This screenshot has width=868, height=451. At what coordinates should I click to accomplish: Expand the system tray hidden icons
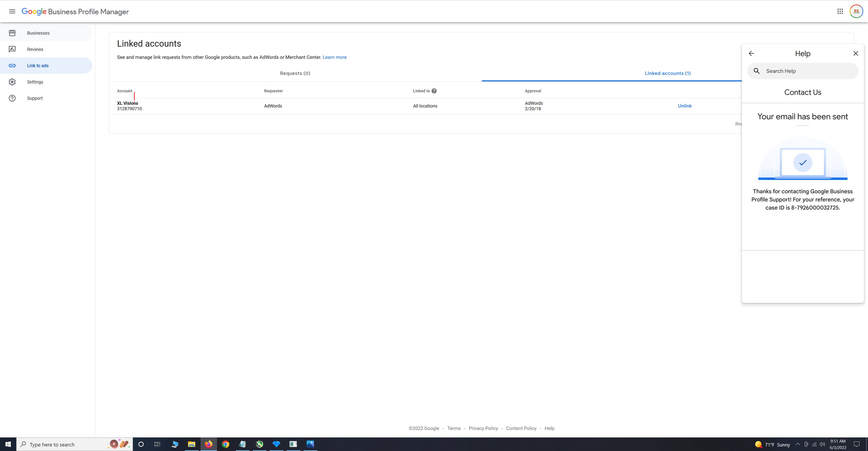point(797,444)
